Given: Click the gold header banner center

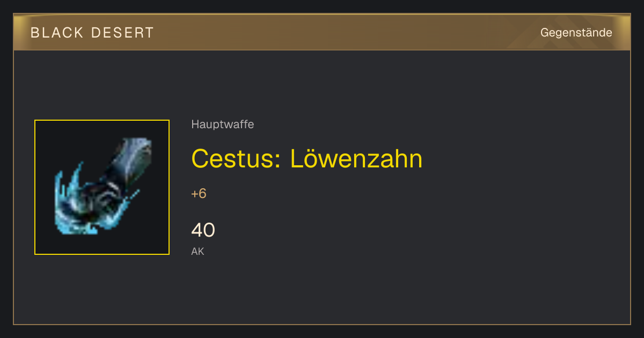Looking at the screenshot, I should coord(322,32).
